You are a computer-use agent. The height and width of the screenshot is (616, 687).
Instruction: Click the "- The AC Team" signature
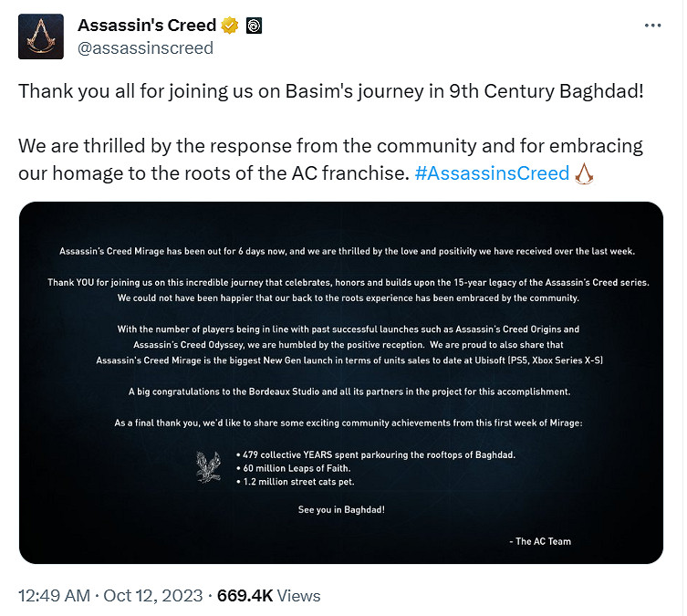tap(539, 541)
